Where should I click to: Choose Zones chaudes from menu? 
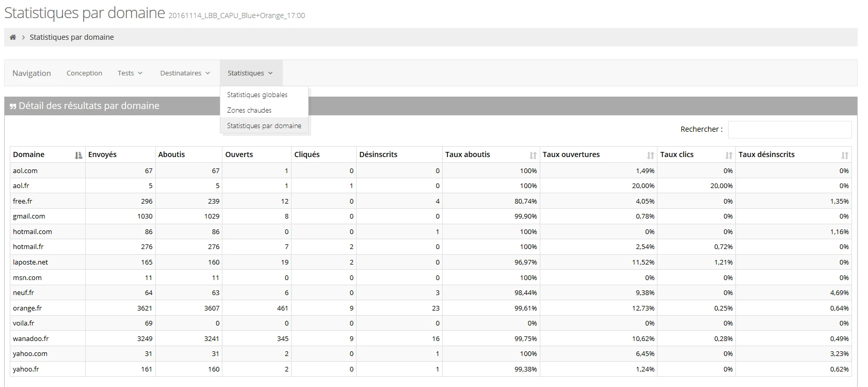point(249,110)
